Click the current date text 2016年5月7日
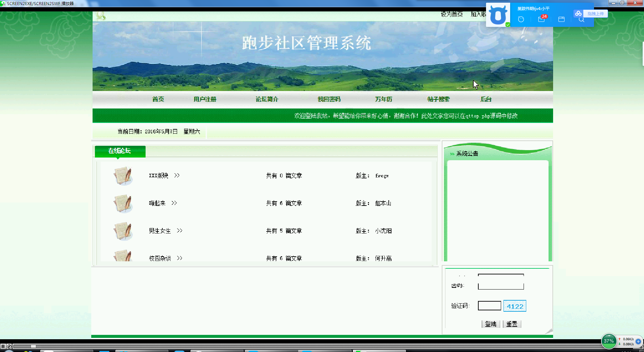 tap(161, 131)
